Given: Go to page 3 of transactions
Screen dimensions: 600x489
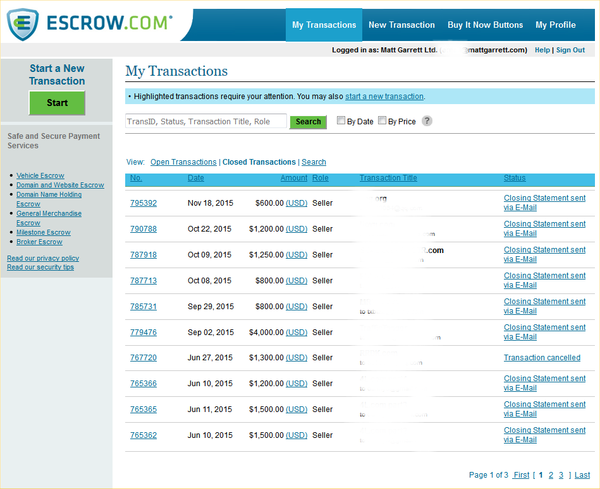Looking at the screenshot, I should (561, 475).
